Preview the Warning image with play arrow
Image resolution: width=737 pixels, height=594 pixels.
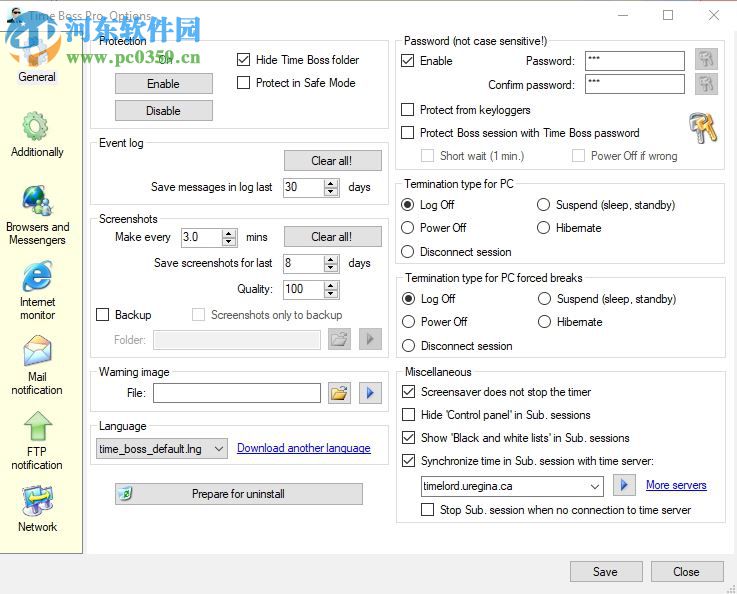coord(370,393)
